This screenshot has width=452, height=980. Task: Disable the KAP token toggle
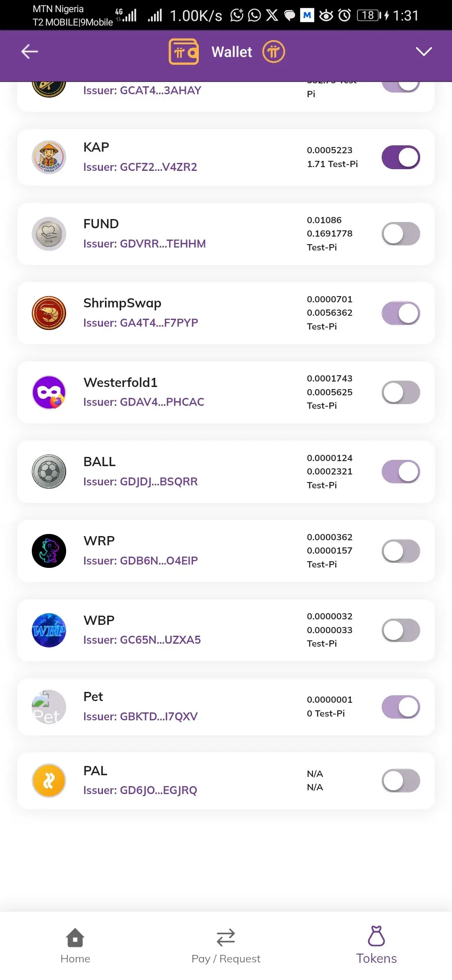click(401, 157)
